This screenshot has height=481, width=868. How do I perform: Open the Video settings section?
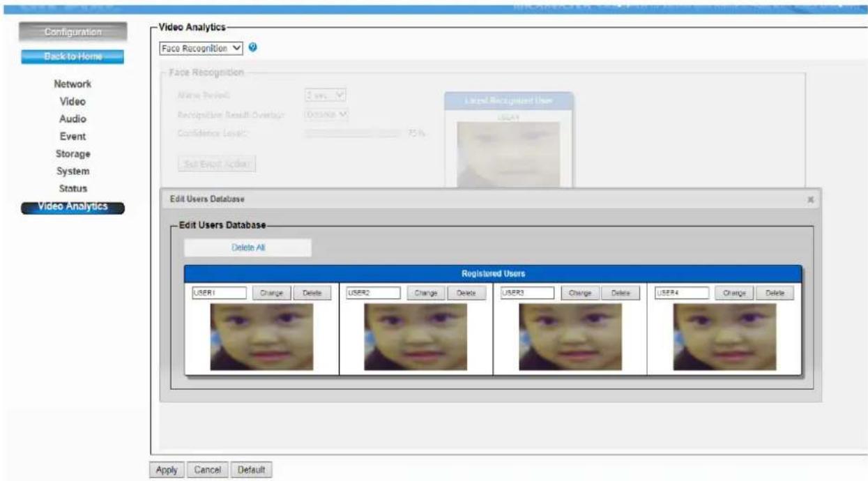(73, 101)
